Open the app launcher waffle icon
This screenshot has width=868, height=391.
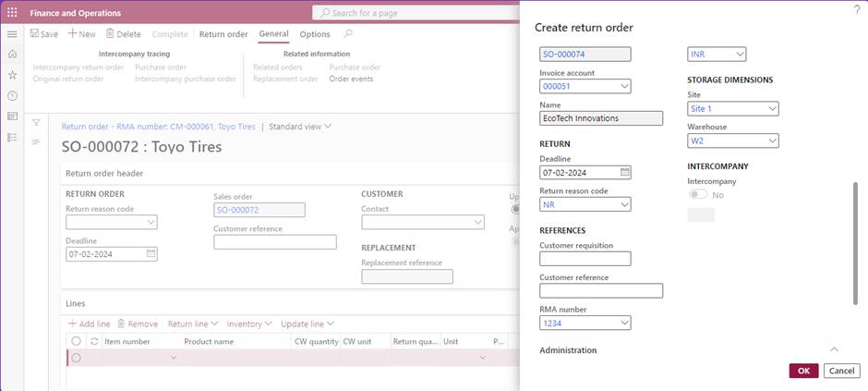[12, 13]
